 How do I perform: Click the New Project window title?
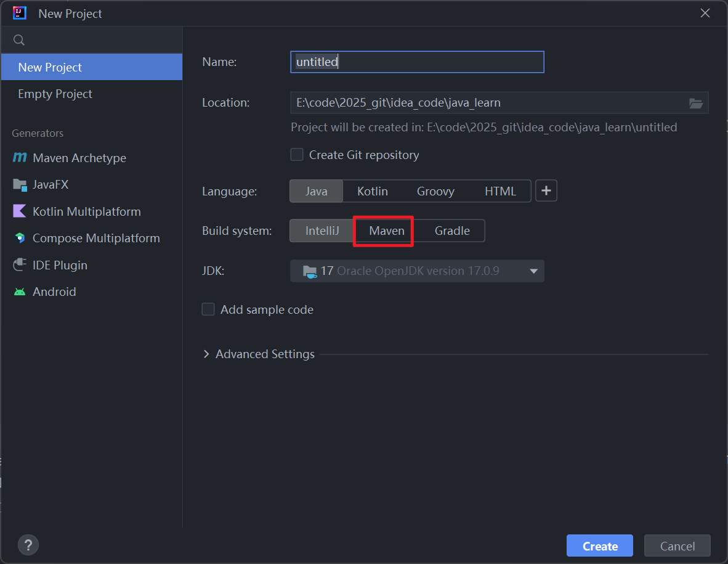70,14
